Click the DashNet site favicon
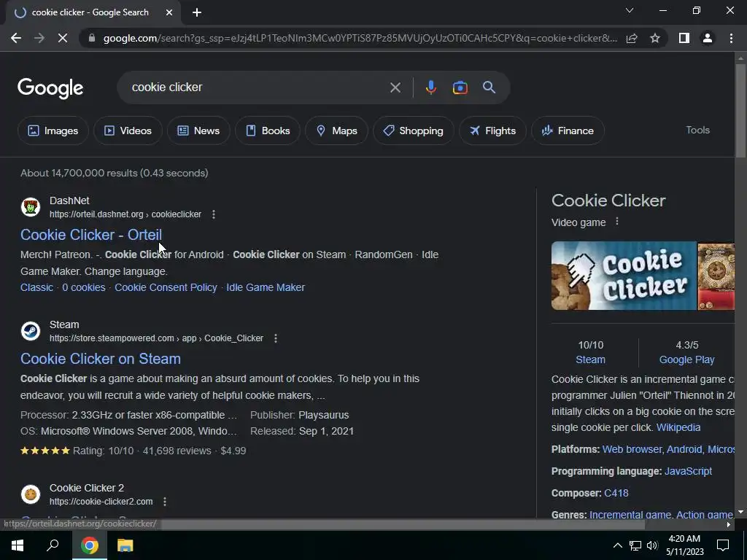Image resolution: width=747 pixels, height=560 pixels. 31,207
